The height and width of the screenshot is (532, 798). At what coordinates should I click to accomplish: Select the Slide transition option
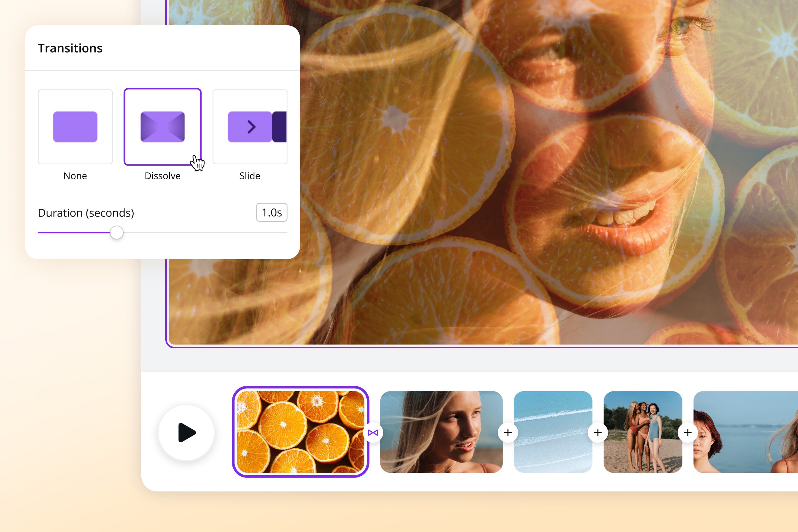pos(250,127)
